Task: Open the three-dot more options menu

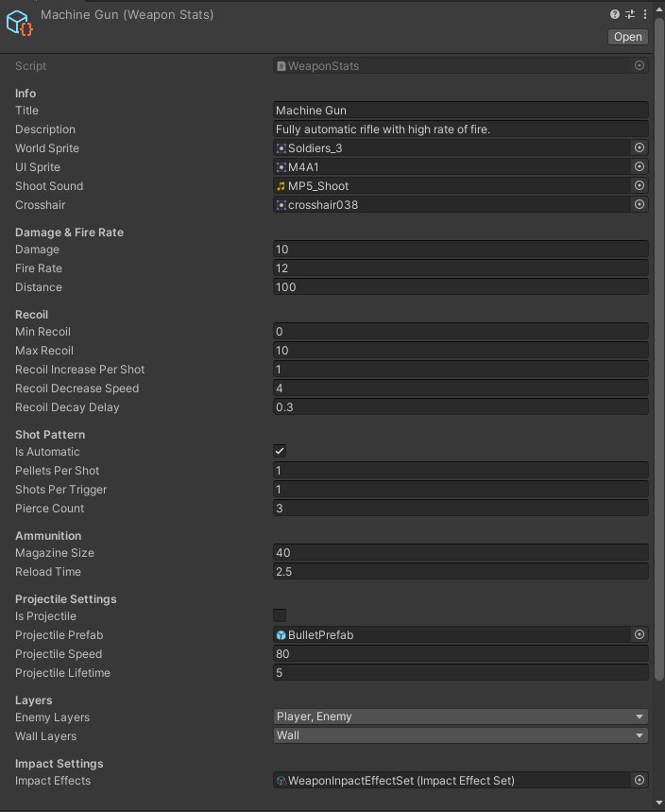Action: pyautogui.click(x=643, y=15)
